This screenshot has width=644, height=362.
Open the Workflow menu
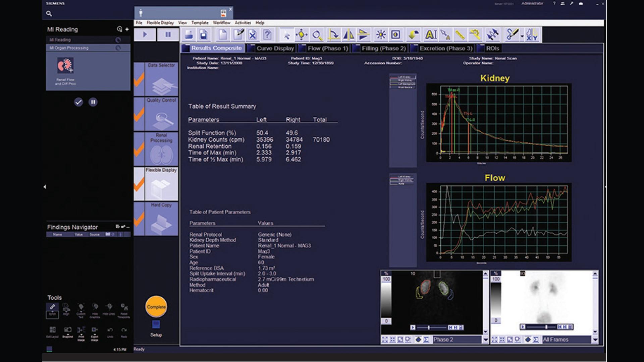coord(221,23)
